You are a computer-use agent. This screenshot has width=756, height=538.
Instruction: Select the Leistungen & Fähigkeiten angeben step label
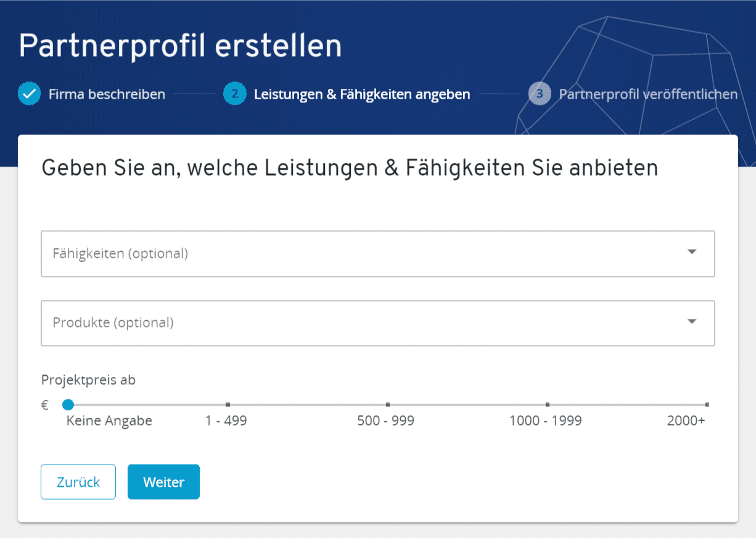[362, 94]
